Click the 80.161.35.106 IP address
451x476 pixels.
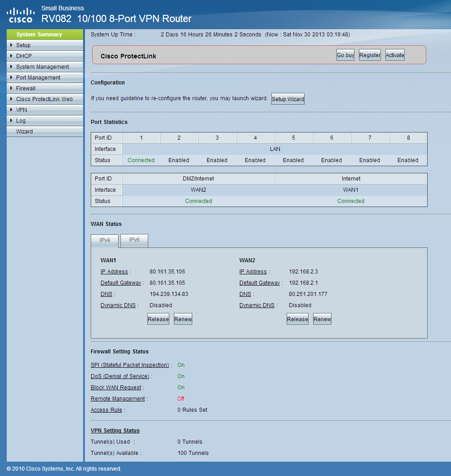tap(168, 272)
